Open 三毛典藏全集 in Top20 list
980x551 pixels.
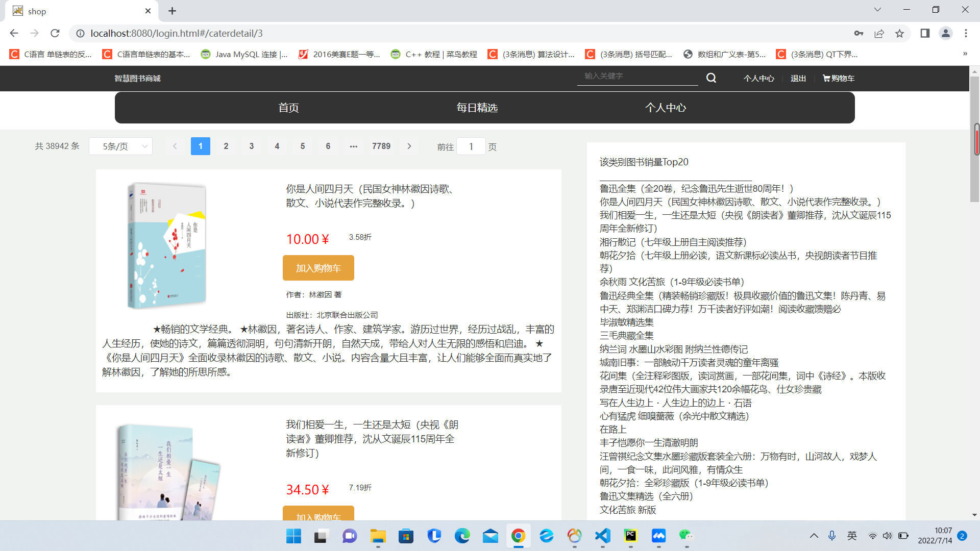coord(627,335)
